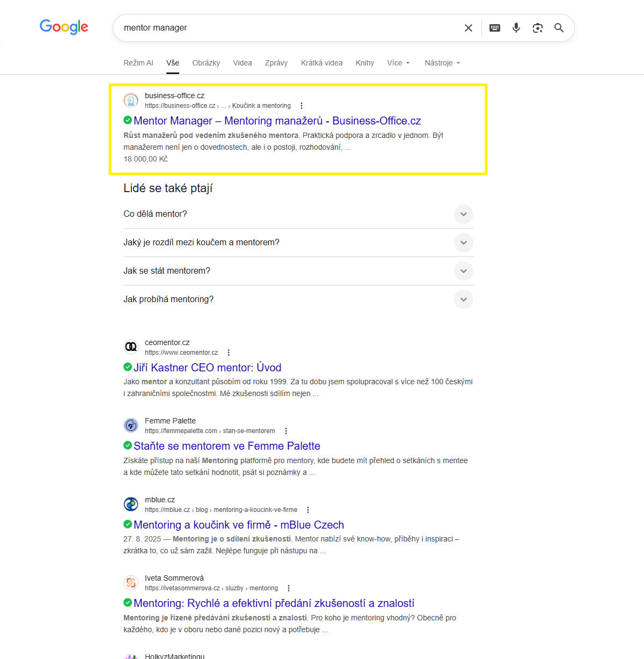Open the Více dropdown for more categories
The height and width of the screenshot is (659, 644).
click(398, 63)
